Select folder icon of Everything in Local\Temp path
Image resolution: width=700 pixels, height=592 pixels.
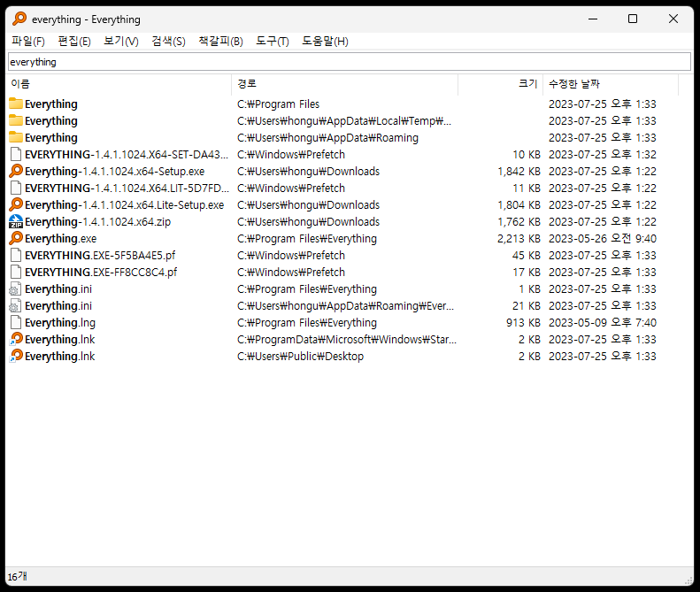coord(16,120)
